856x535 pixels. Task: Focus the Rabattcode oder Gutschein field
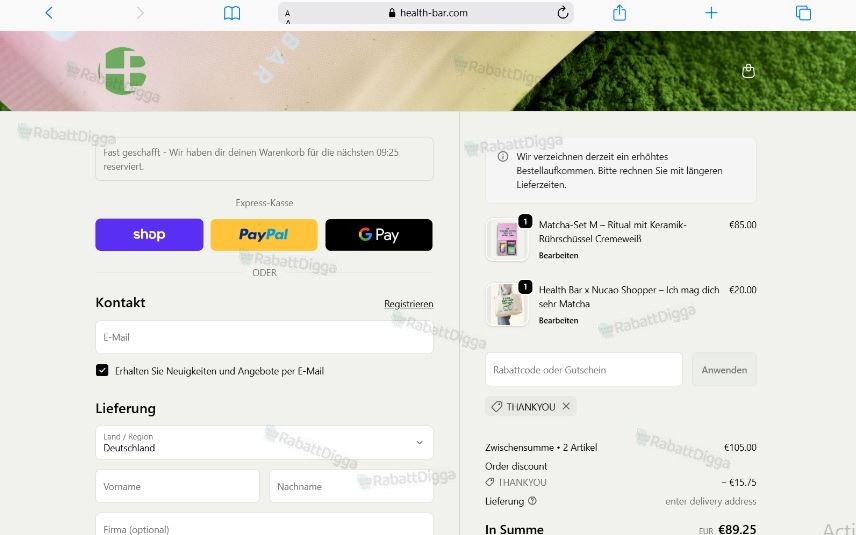(584, 370)
